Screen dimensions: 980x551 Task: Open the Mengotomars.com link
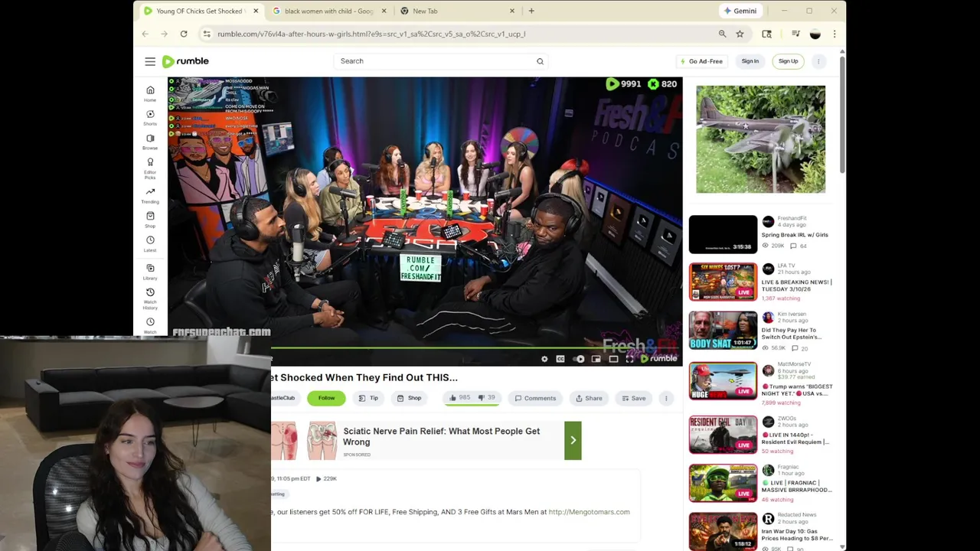(589, 512)
